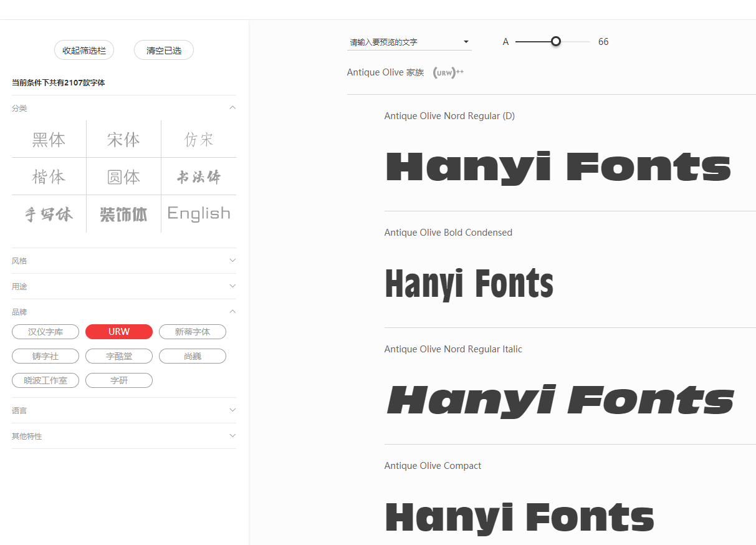Click the 收起筛选栏 button

point(84,51)
